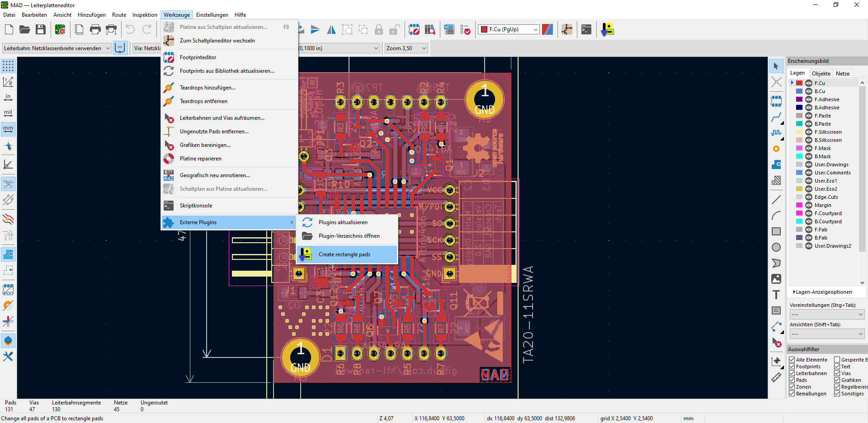Screen dimensions: 868x423
Task: Click the Save board icon
Action: tap(41, 30)
